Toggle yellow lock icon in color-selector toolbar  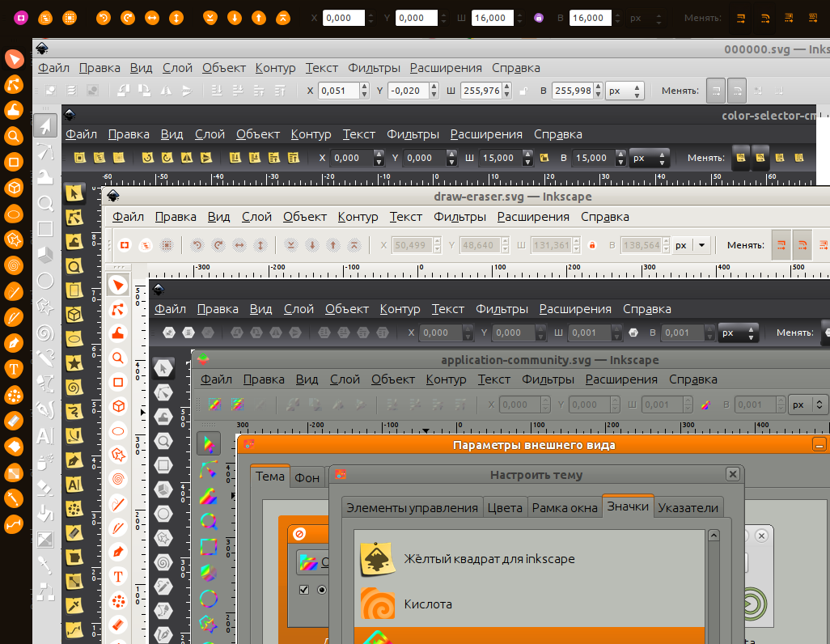point(544,158)
